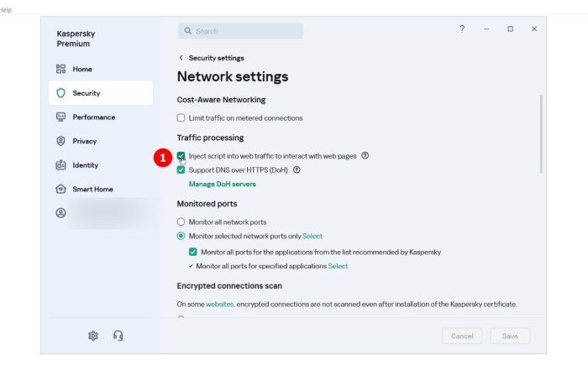588x391 pixels.
Task: Show info for inject script option
Action: 365,156
